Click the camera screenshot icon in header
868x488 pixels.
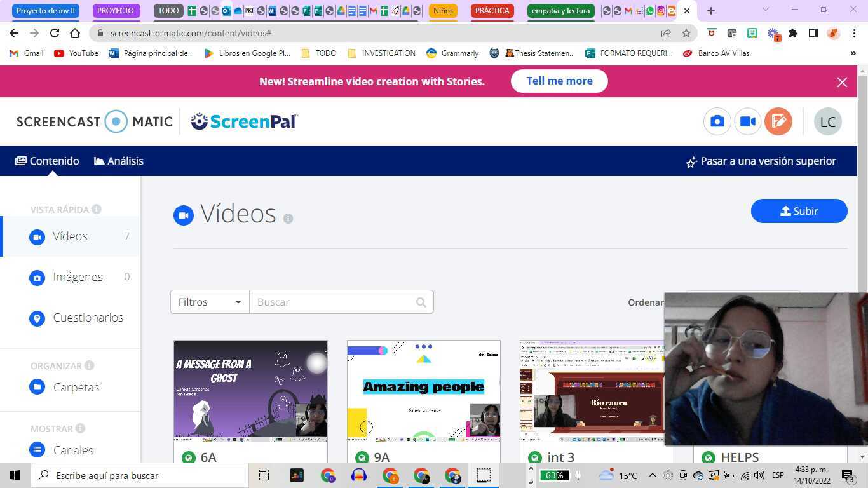[x=717, y=121]
